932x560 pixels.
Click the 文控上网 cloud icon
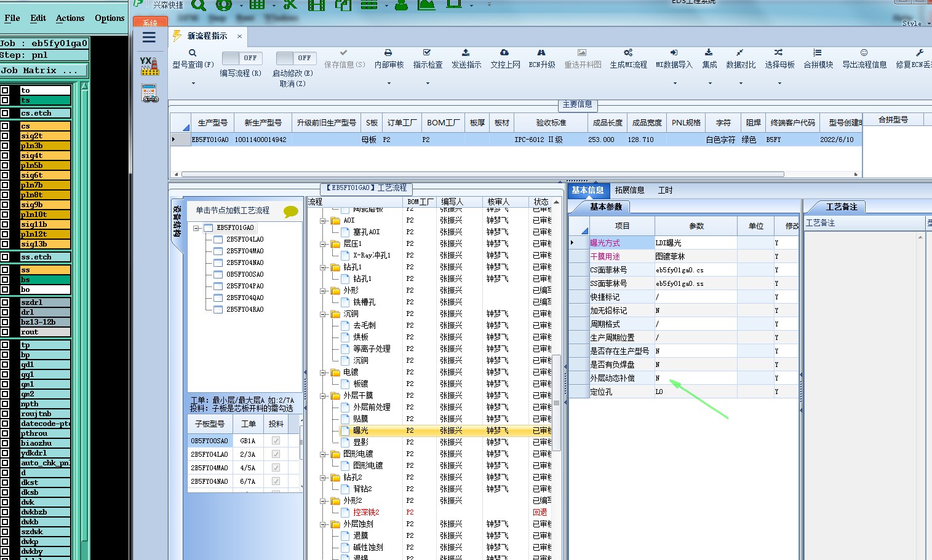[x=504, y=53]
